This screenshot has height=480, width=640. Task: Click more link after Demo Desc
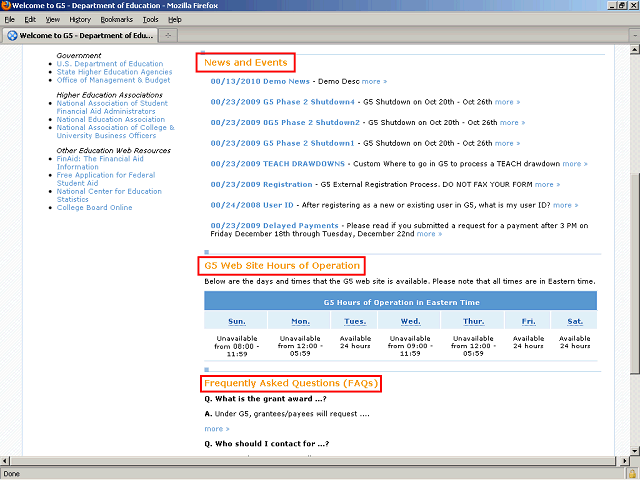pyautogui.click(x=374, y=81)
